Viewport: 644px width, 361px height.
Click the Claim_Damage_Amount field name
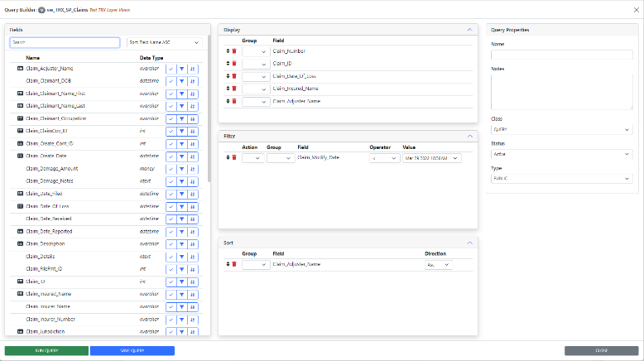52,169
